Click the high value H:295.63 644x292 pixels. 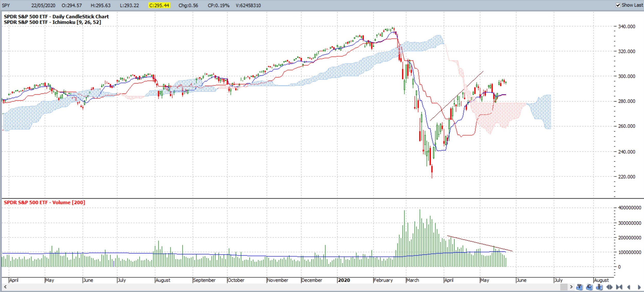point(100,5)
